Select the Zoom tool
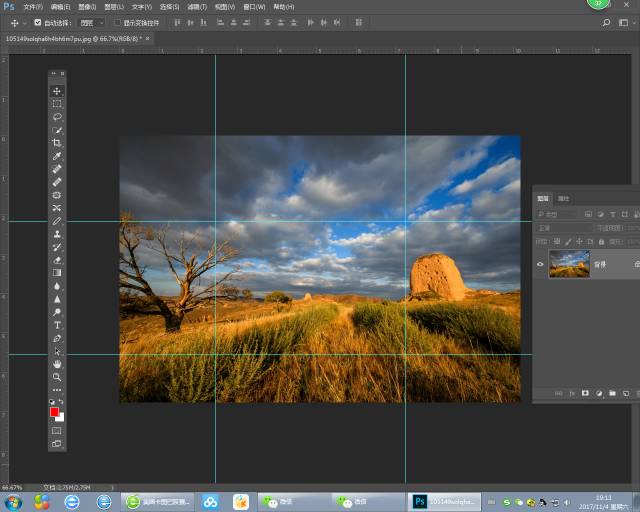This screenshot has height=512, width=640. click(57, 377)
